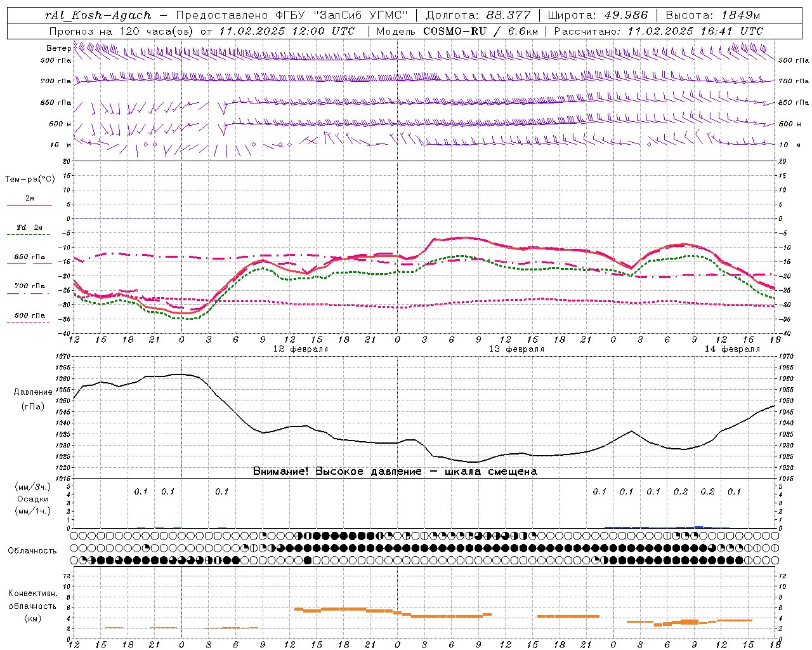Click the Конвективн. облачность label
The width and height of the screenshot is (812, 650).
(x=32, y=600)
